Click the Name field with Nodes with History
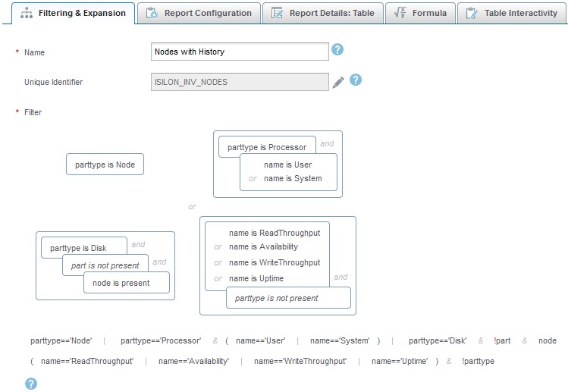568x392 pixels. click(x=240, y=52)
